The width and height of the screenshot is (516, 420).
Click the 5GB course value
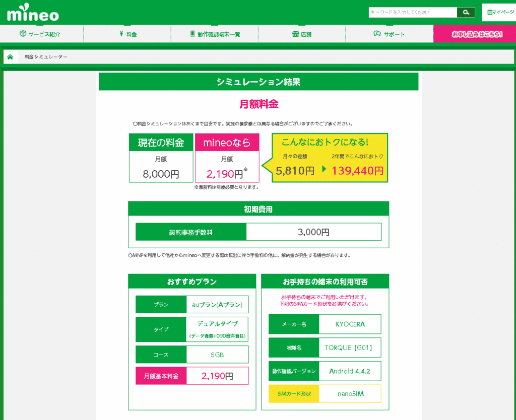[217, 355]
